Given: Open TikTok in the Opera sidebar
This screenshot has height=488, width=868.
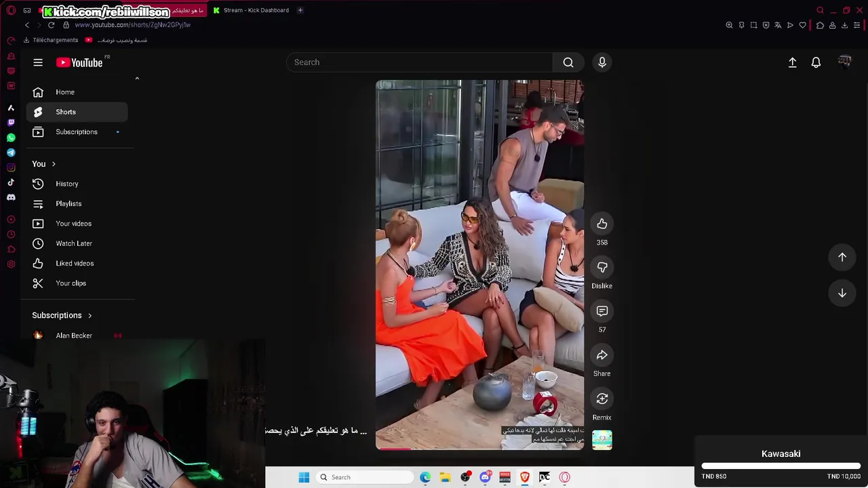Looking at the screenshot, I should [11, 182].
